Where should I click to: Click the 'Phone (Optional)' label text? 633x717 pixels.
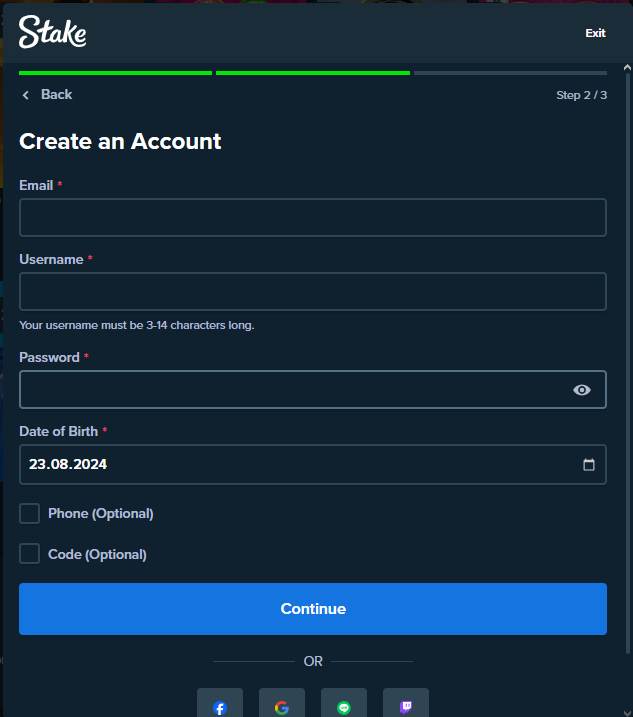(101, 514)
